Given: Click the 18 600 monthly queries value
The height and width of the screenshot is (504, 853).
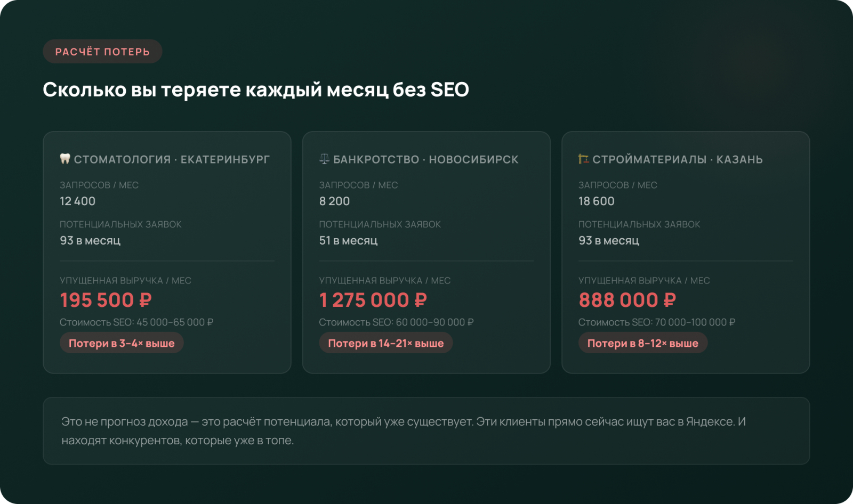Looking at the screenshot, I should click(x=596, y=201).
